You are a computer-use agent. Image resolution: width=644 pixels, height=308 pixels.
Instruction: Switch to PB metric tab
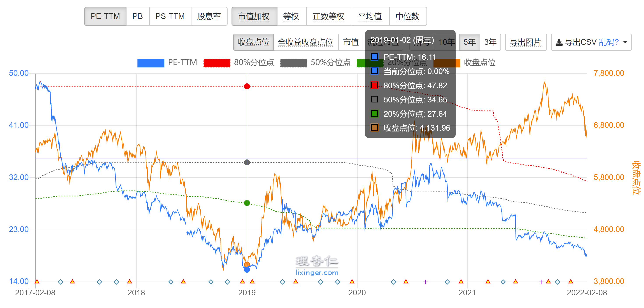click(x=137, y=16)
